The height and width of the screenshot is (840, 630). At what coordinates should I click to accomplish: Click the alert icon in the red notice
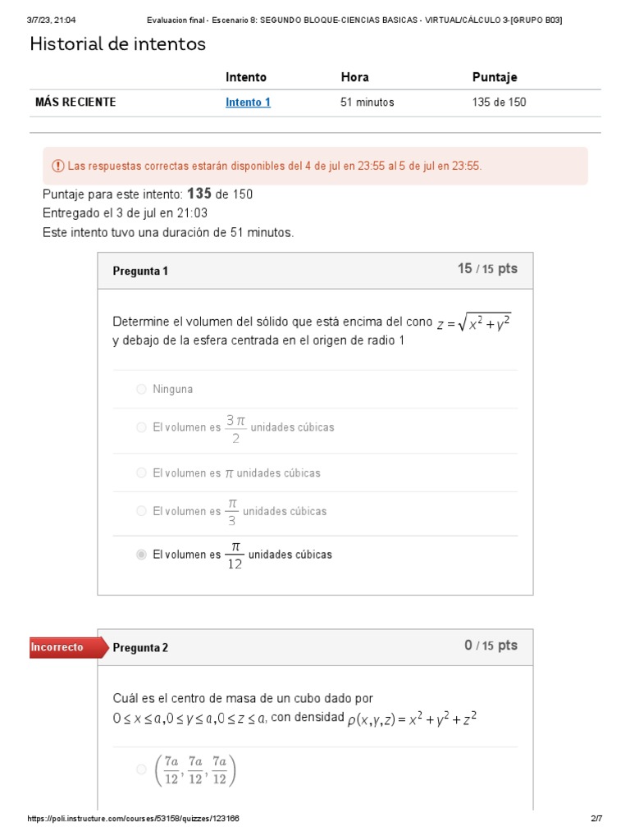57,167
